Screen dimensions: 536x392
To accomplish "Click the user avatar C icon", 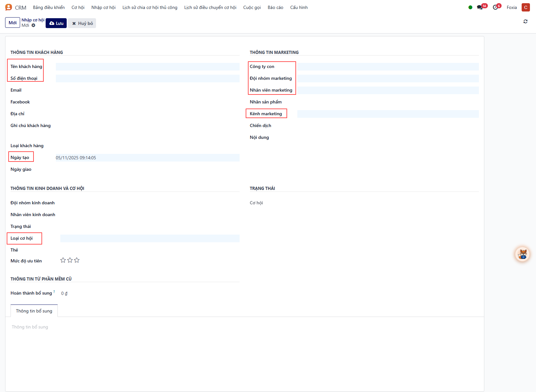I will click(525, 7).
